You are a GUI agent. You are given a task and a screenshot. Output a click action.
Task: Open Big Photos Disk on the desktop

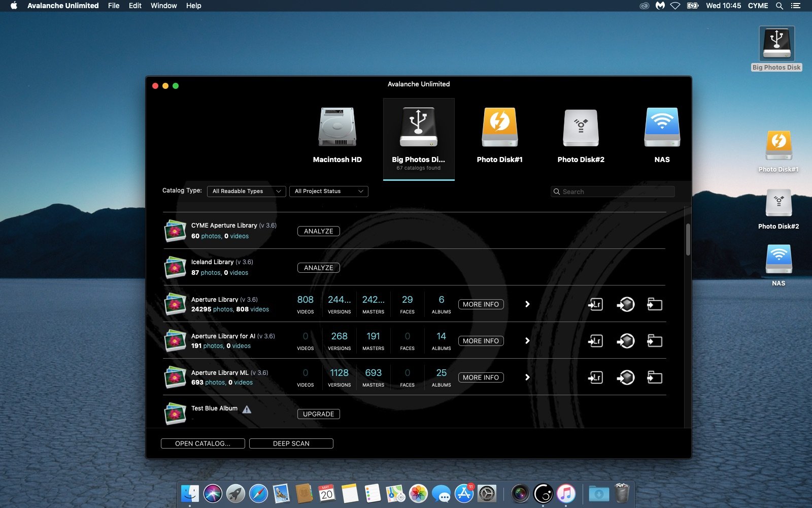[776, 45]
